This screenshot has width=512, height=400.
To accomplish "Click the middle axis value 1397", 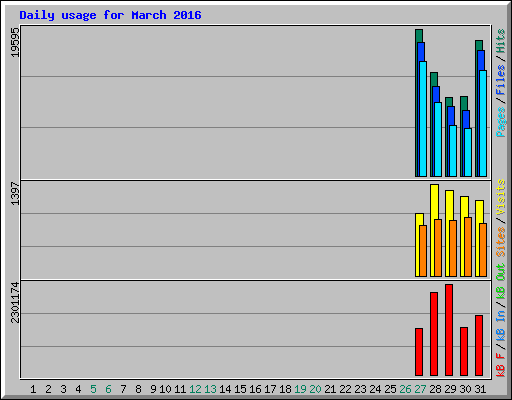I will (x=15, y=193).
